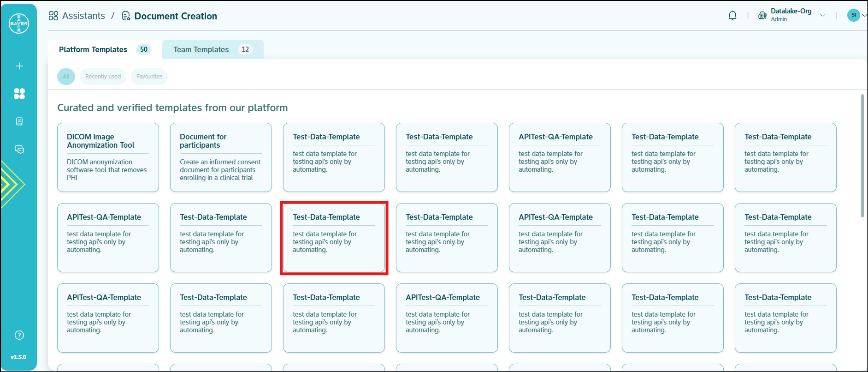Image resolution: width=868 pixels, height=372 pixels.
Task: Select the Recently used filter
Action: (103, 77)
